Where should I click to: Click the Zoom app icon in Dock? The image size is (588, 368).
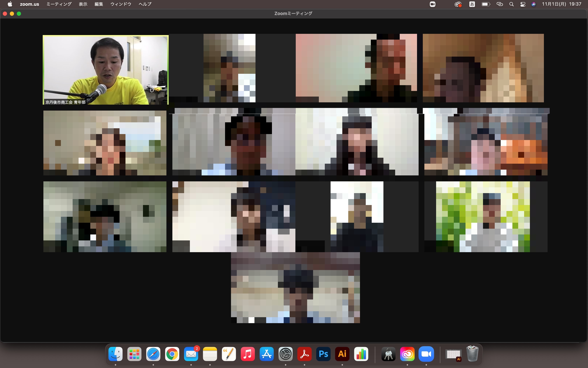click(x=426, y=354)
